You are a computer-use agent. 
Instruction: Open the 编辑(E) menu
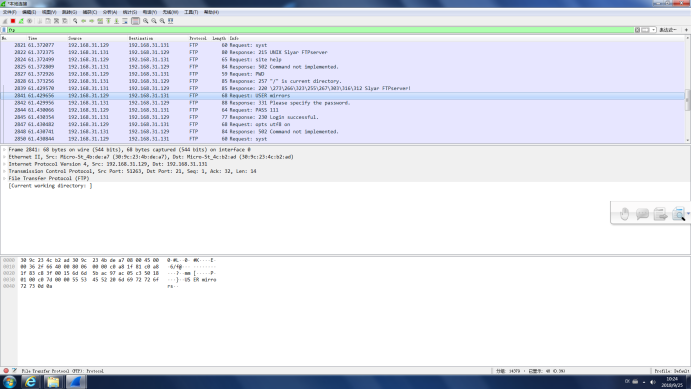tap(29, 12)
